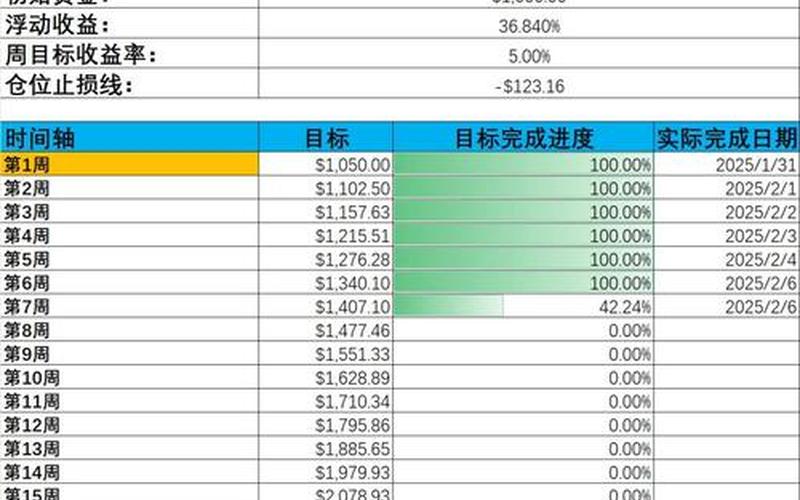The width and height of the screenshot is (800, 500).
Task: Select the 第3周 row label
Action: pos(130,211)
